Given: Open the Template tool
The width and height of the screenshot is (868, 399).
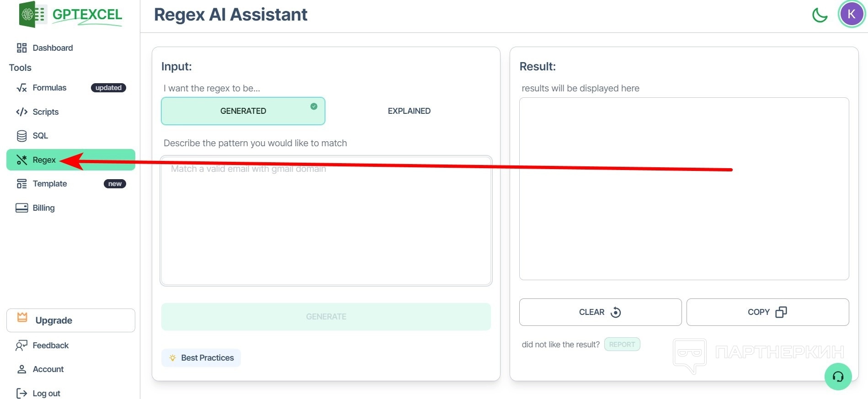Looking at the screenshot, I should pyautogui.click(x=50, y=184).
